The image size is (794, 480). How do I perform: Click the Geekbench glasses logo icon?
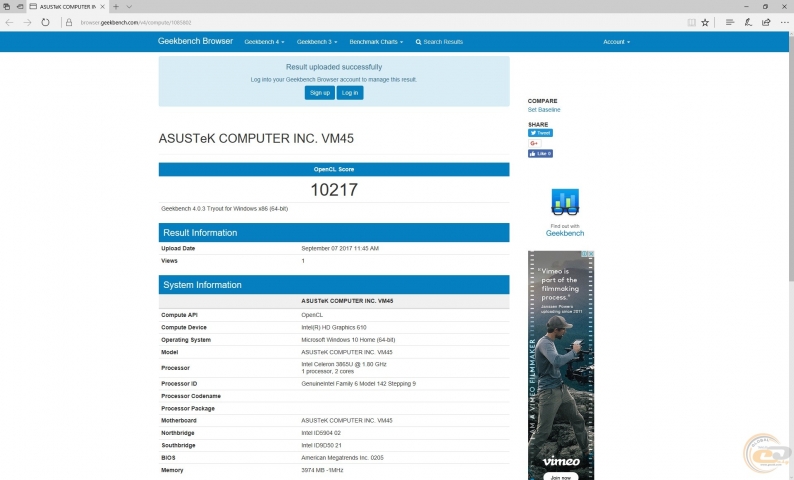(565, 202)
